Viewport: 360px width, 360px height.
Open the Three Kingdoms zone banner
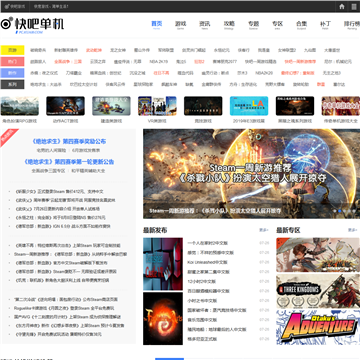coord(318,291)
